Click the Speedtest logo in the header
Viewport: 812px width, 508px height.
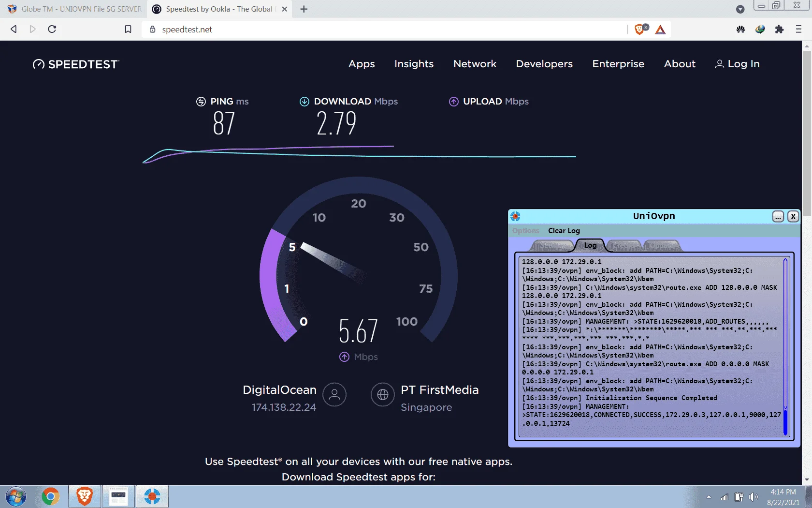[x=75, y=64]
